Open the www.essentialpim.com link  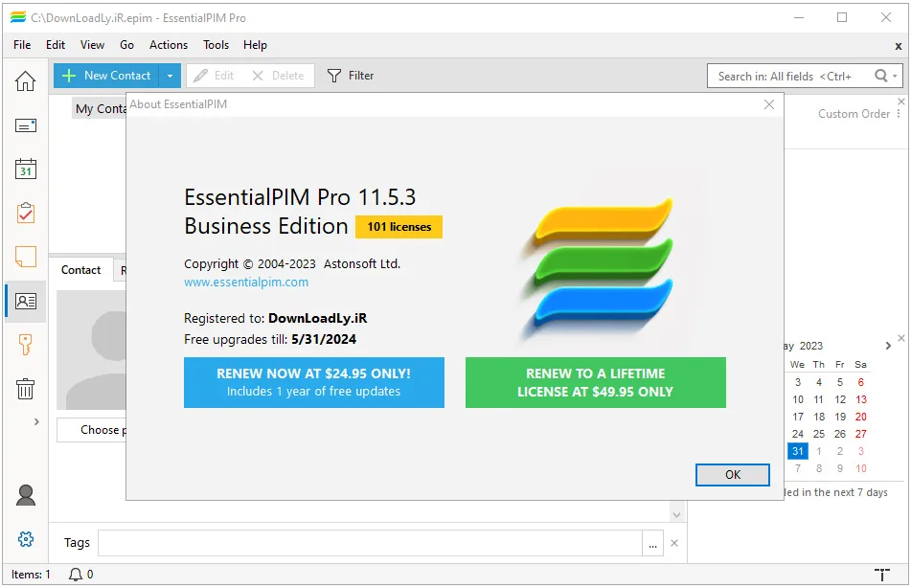(246, 283)
